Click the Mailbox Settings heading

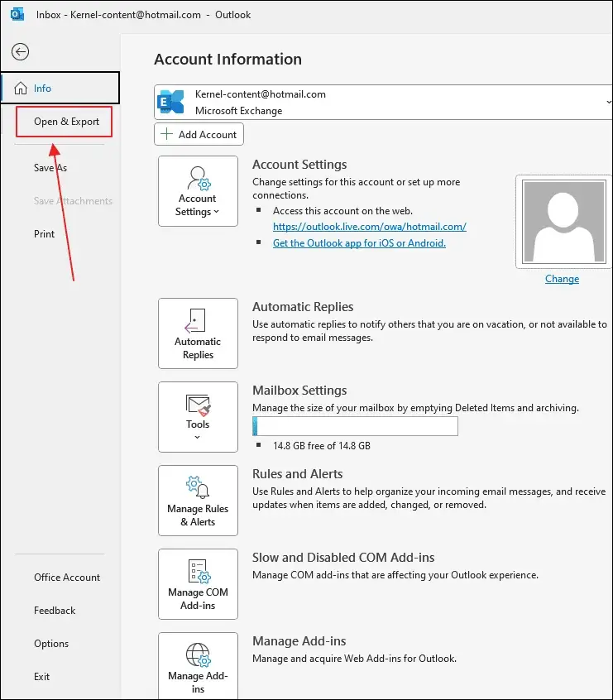coord(299,391)
